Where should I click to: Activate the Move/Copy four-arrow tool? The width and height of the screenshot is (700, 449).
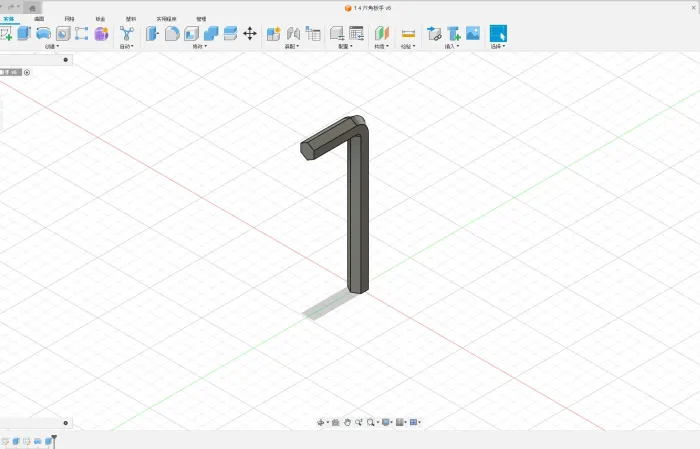click(250, 33)
